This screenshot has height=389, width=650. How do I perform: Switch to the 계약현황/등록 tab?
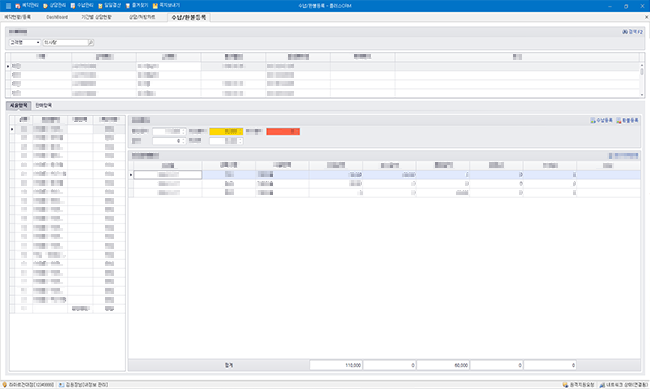[17, 17]
